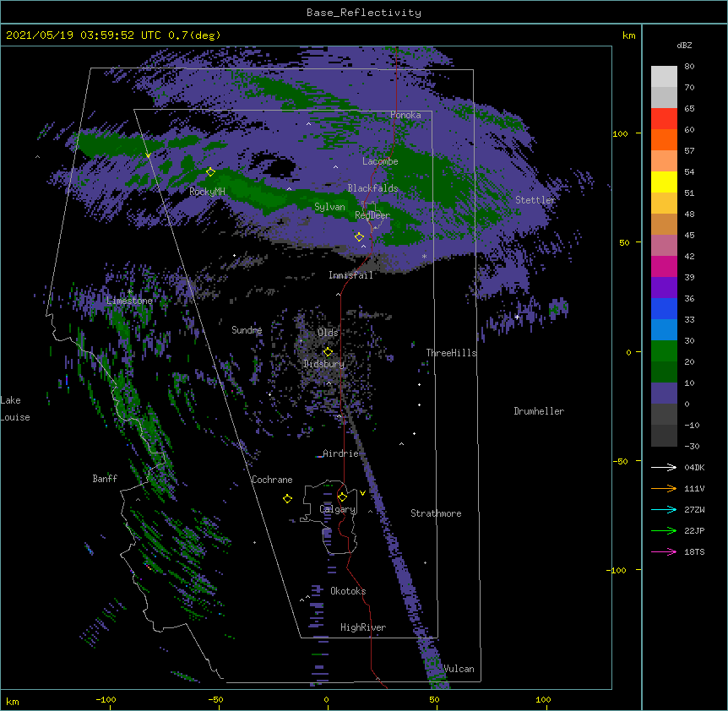Click the Limestone label
This screenshot has height=711, width=728.
click(x=129, y=301)
